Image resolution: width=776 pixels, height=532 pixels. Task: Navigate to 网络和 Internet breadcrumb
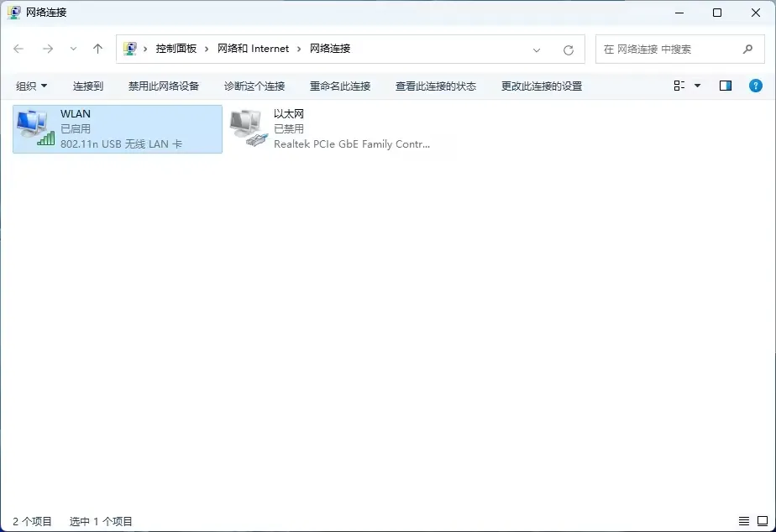click(x=253, y=49)
